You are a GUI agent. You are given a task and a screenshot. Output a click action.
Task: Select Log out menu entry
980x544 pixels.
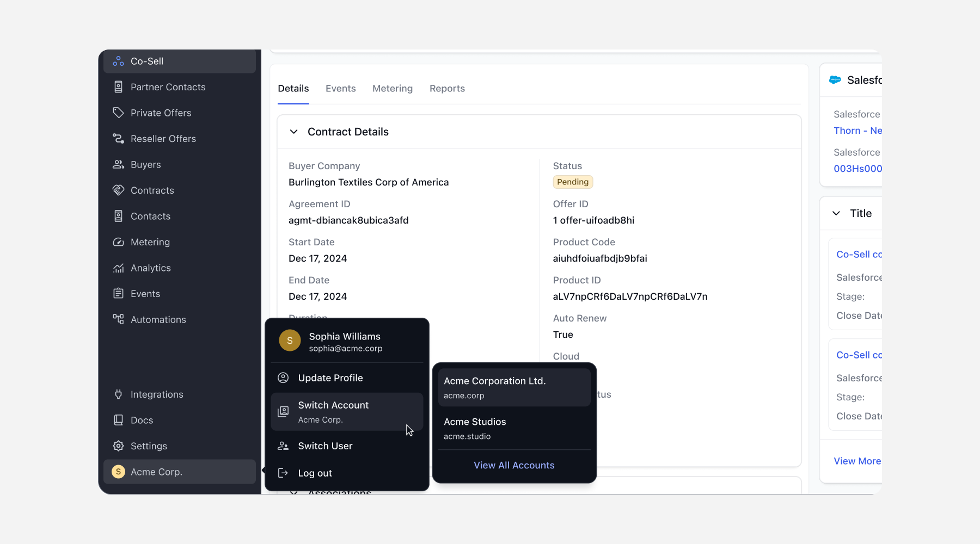tap(347, 473)
